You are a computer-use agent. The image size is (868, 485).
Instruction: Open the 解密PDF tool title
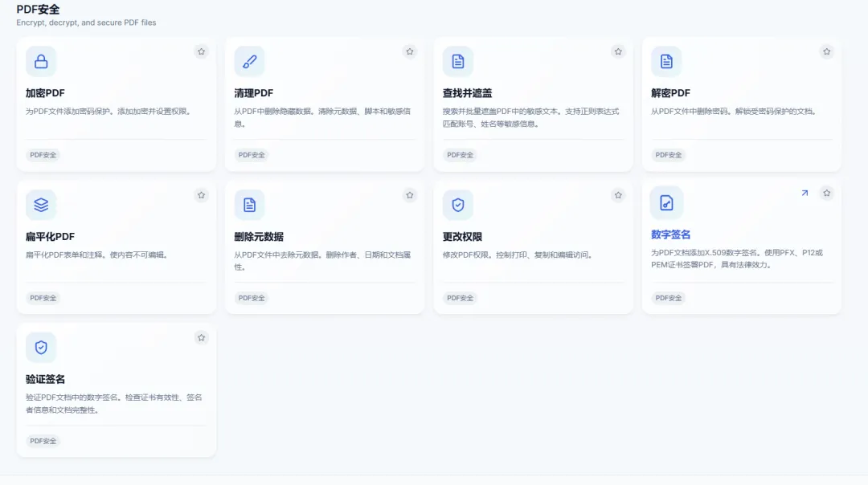pyautogui.click(x=670, y=93)
